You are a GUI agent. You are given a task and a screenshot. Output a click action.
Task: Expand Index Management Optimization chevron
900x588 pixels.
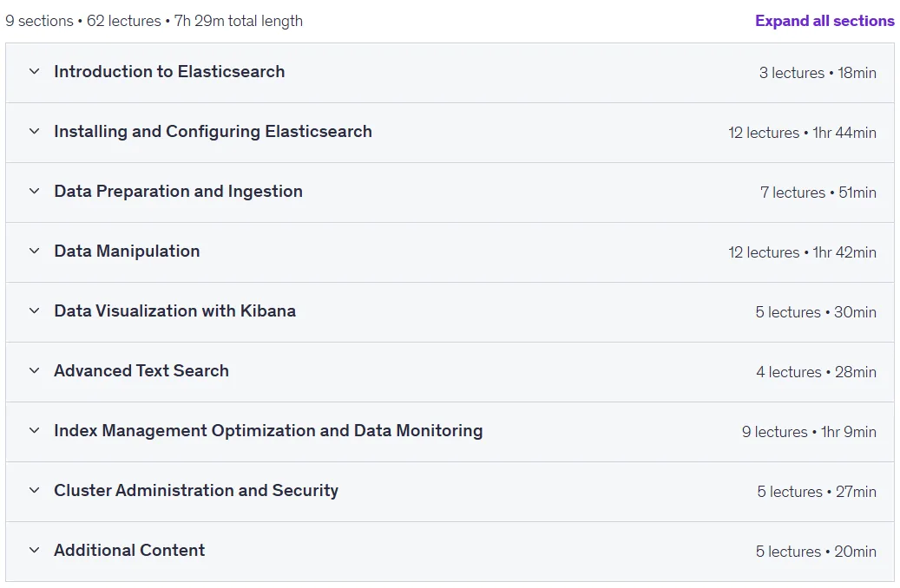click(35, 430)
